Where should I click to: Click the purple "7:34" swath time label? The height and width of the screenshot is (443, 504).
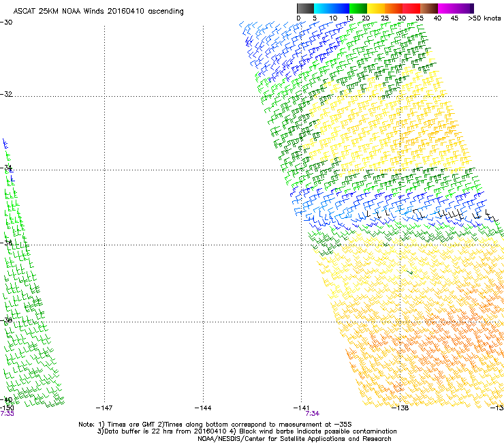pyautogui.click(x=313, y=414)
